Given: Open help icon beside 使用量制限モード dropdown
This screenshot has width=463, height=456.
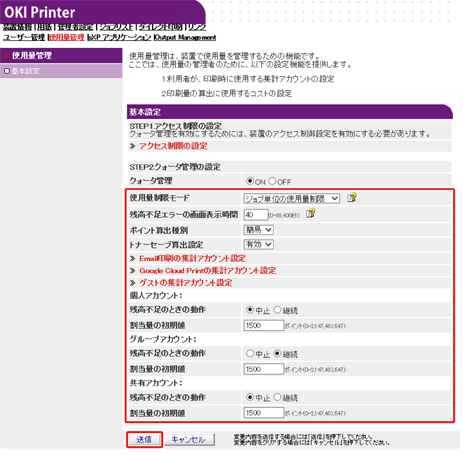Looking at the screenshot, I should point(351,198).
